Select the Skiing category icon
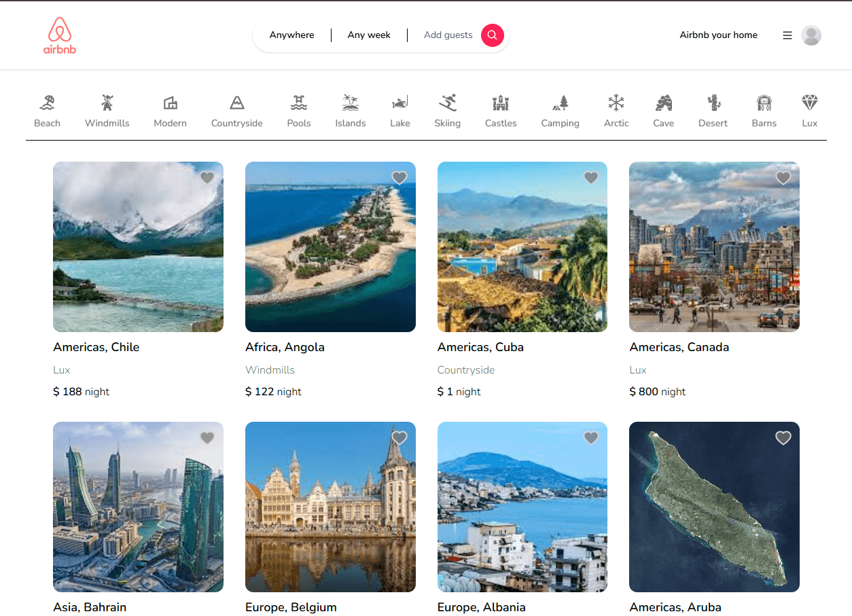The width and height of the screenshot is (852, 616). [447, 103]
